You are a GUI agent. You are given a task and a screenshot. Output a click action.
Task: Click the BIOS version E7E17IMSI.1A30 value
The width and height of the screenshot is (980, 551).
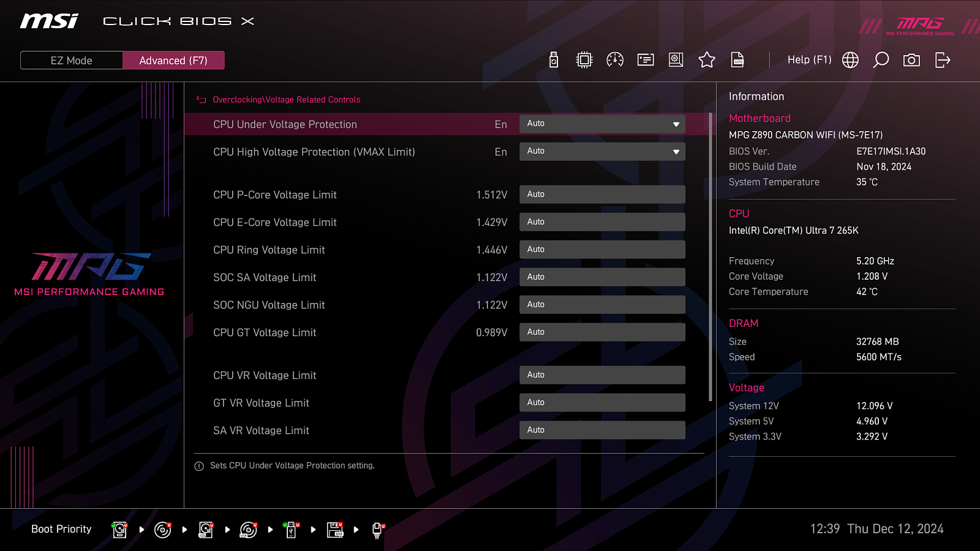(x=891, y=151)
